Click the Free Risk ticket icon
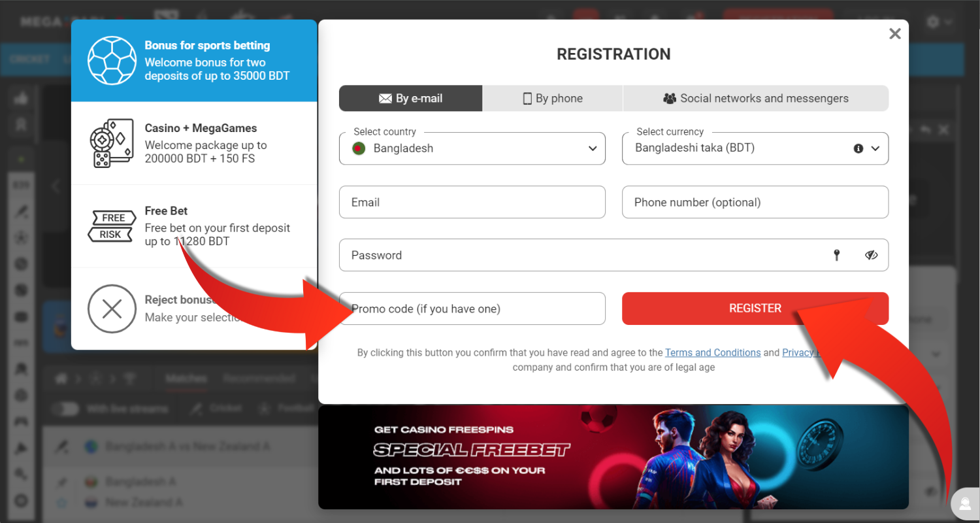980x523 pixels. (x=110, y=226)
